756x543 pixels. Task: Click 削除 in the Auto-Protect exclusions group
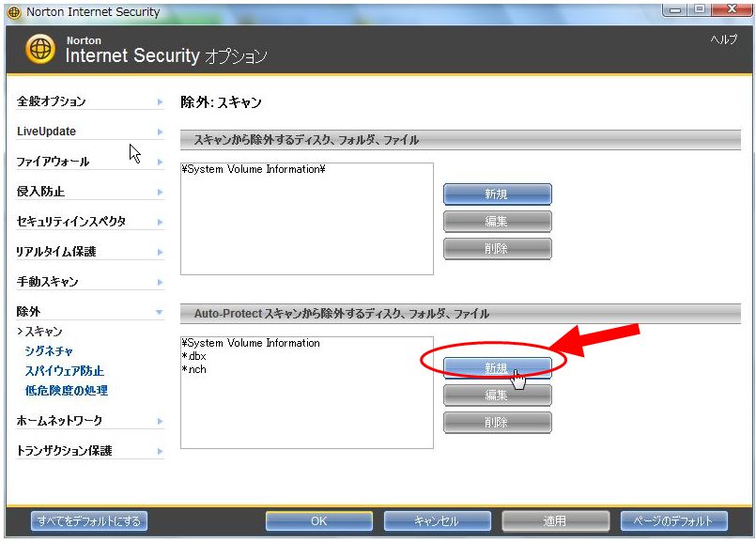[497, 423]
